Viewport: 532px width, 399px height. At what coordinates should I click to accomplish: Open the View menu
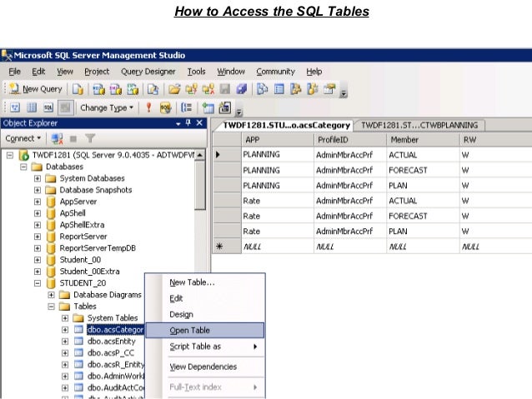pos(65,72)
